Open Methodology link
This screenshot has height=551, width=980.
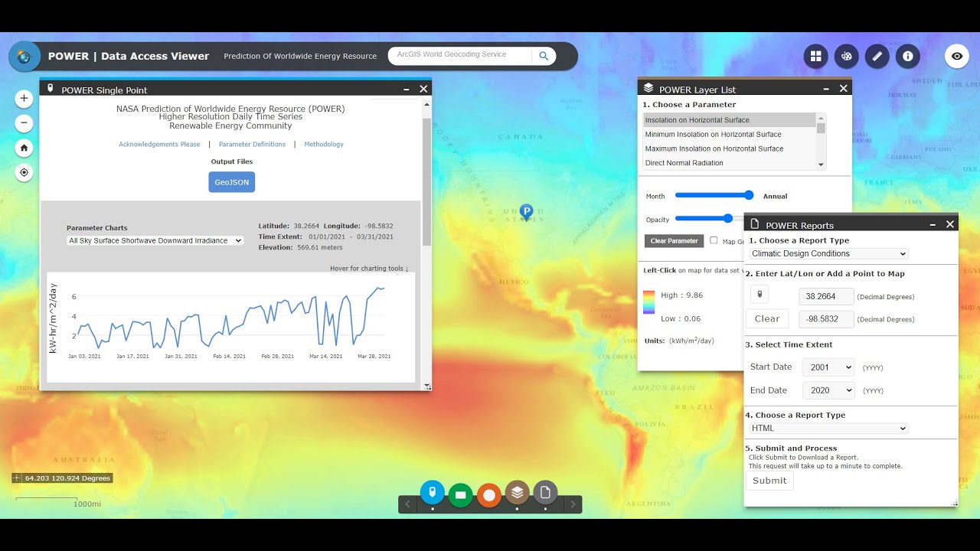(324, 145)
